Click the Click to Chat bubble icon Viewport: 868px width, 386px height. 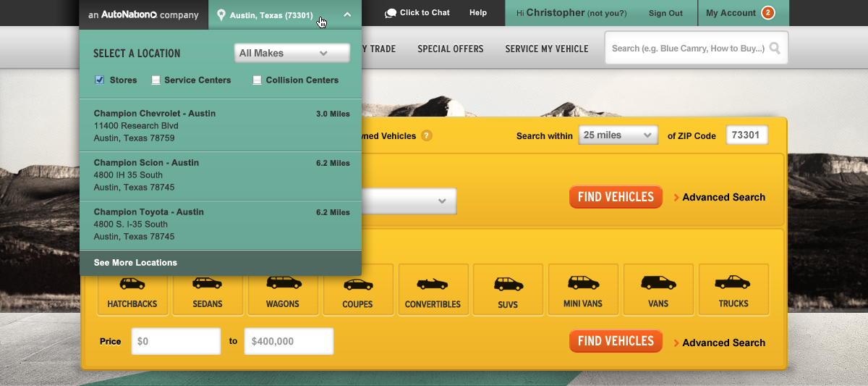(391, 13)
